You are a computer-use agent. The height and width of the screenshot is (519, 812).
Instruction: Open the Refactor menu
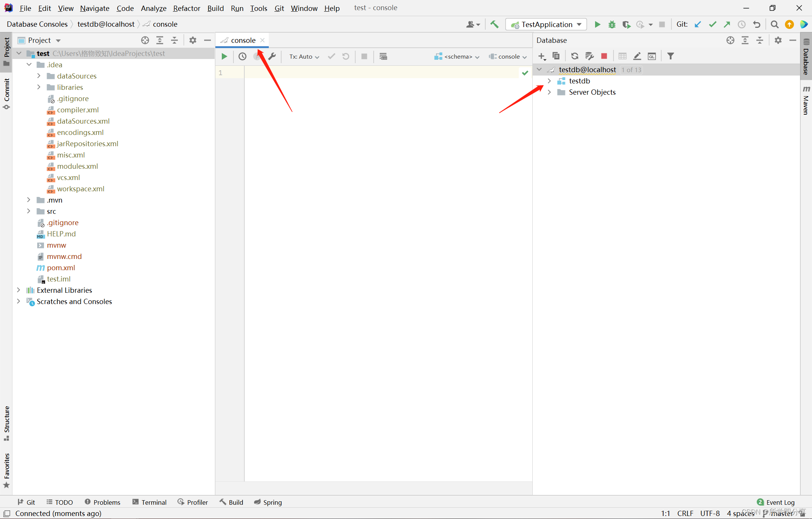(186, 8)
